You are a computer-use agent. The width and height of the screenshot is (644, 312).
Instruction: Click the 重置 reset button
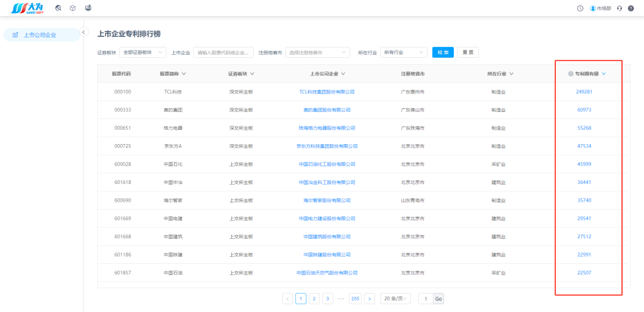coord(468,52)
